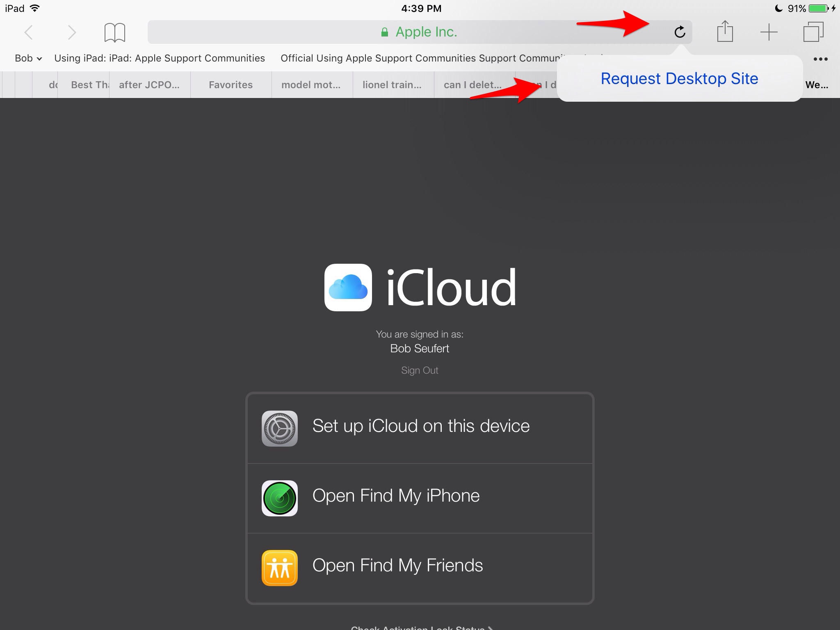Tap the Safari reload page icon
The height and width of the screenshot is (630, 840).
pos(680,32)
